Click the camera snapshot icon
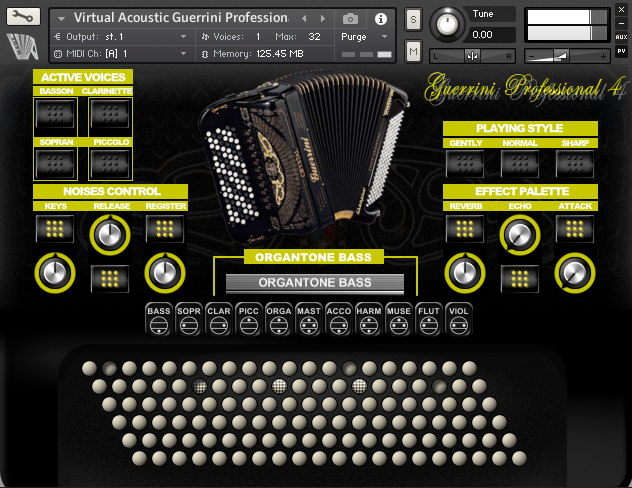Image resolution: width=632 pixels, height=488 pixels. [350, 19]
